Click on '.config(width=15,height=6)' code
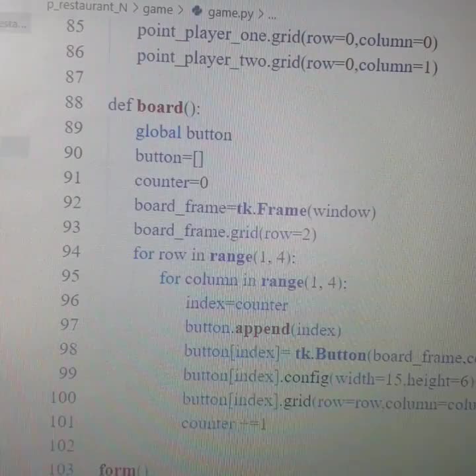This screenshot has height=476, width=476. [x=377, y=379]
